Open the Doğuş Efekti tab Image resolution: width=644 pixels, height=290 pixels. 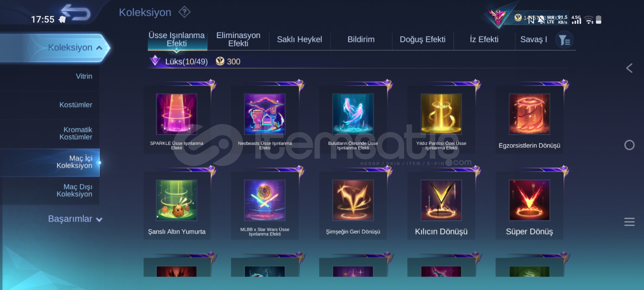423,39
